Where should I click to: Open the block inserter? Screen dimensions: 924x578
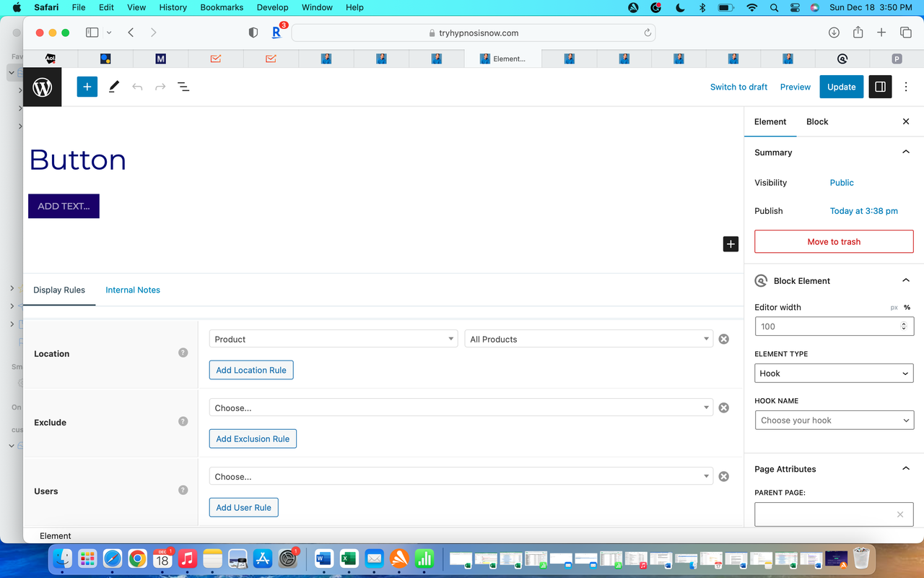click(x=87, y=87)
